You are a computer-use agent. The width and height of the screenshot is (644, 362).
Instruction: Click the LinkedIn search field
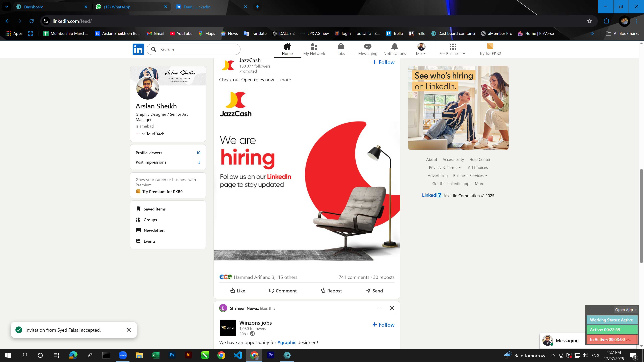click(194, 49)
